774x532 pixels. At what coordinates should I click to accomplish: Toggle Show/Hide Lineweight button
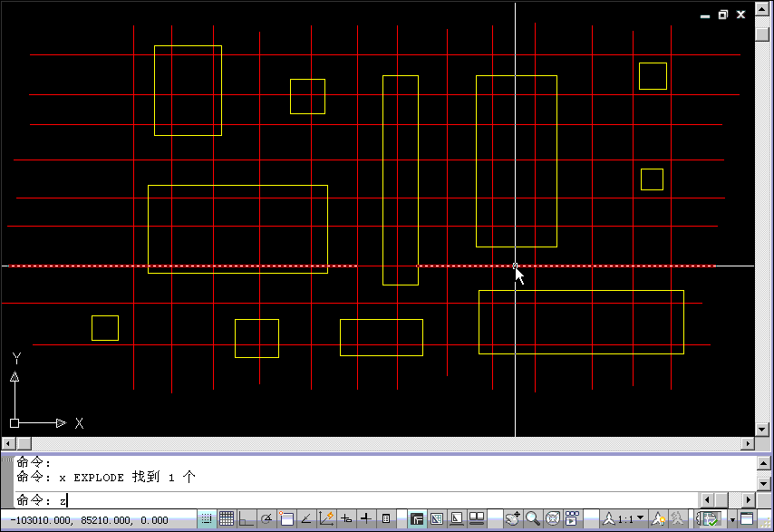pyautogui.click(x=366, y=519)
